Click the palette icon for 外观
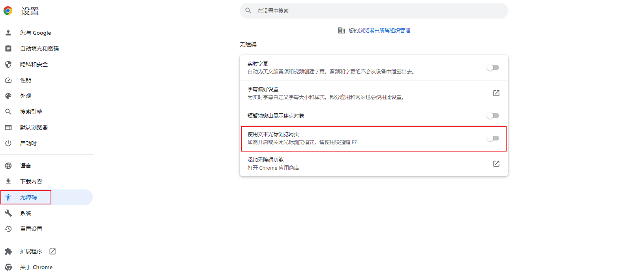Viewport: 644px width, 279px height. coord(8,96)
